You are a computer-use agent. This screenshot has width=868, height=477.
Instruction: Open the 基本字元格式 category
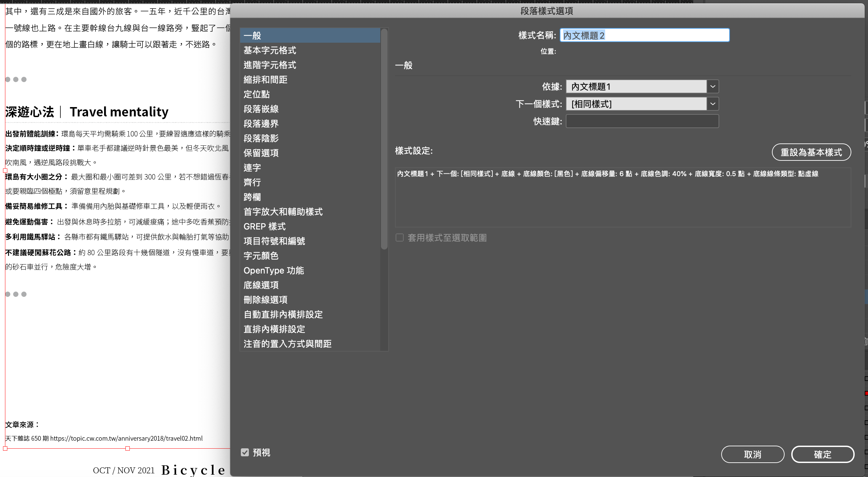tap(270, 50)
